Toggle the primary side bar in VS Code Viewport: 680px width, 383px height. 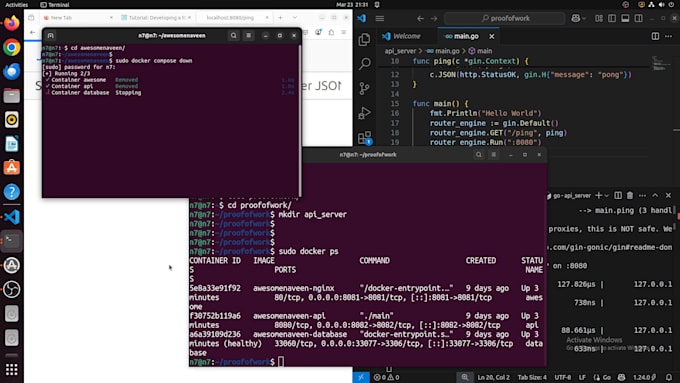pyautogui.click(x=612, y=18)
